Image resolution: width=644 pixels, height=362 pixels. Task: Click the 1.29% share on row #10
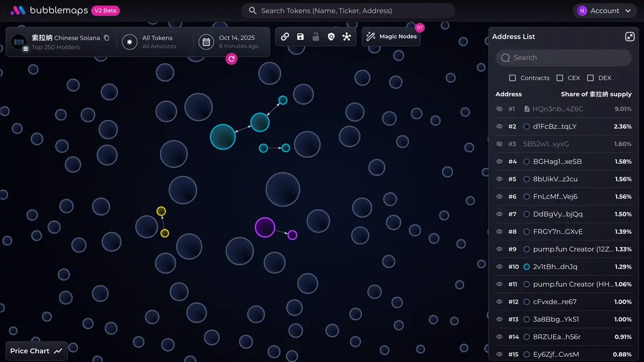click(623, 267)
